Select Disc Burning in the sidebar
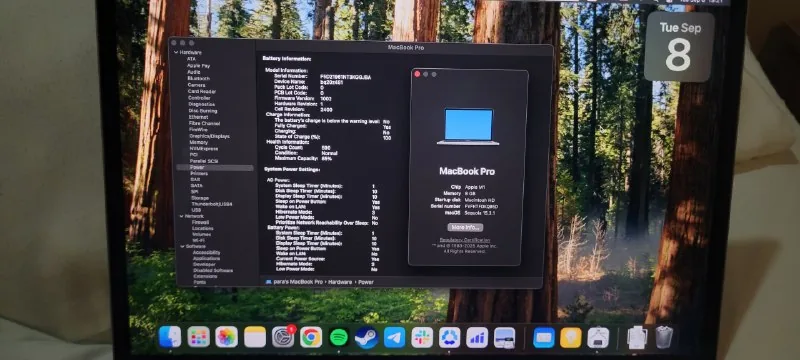 (x=203, y=111)
